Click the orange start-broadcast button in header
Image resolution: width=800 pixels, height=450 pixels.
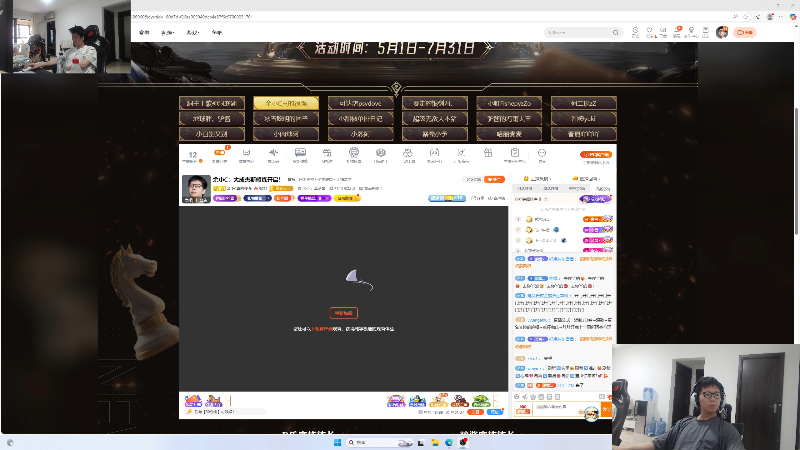pyautogui.click(x=744, y=33)
